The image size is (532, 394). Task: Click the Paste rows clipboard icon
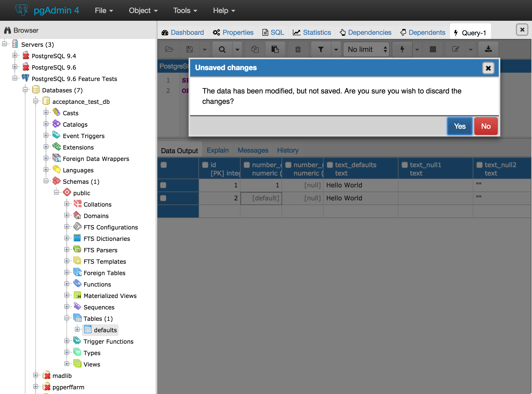(275, 49)
